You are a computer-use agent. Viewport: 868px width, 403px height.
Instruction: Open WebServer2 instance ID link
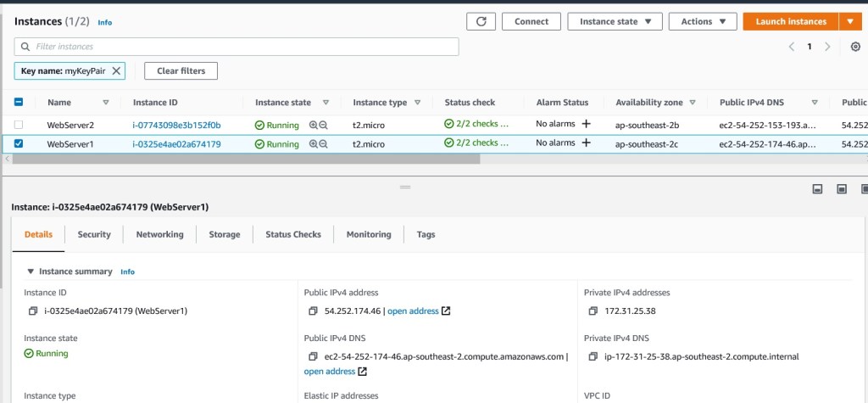[176, 126]
